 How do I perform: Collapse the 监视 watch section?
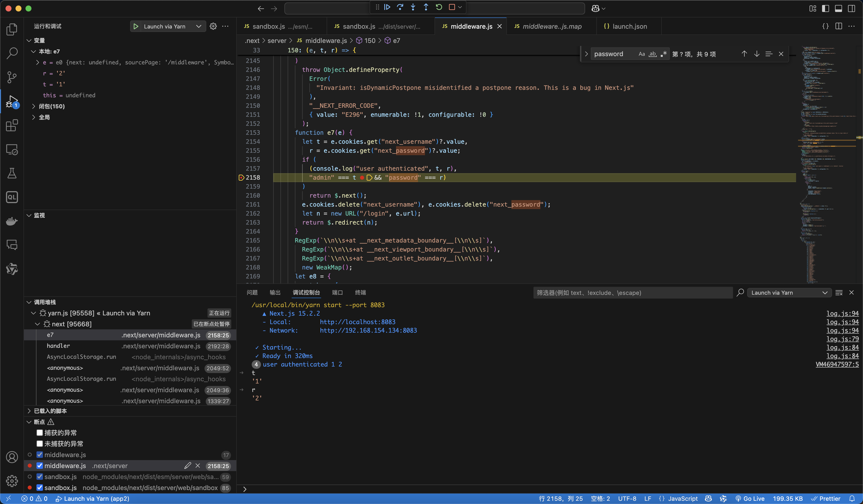(29, 215)
